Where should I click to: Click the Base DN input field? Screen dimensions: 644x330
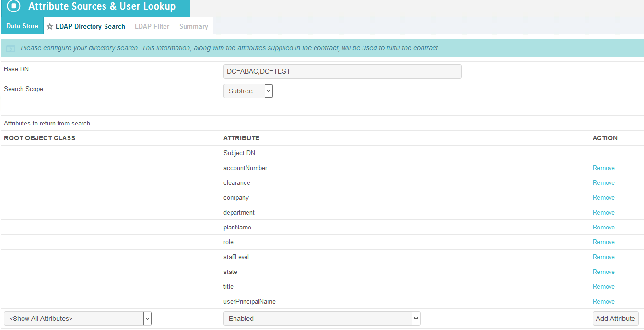pyautogui.click(x=342, y=71)
